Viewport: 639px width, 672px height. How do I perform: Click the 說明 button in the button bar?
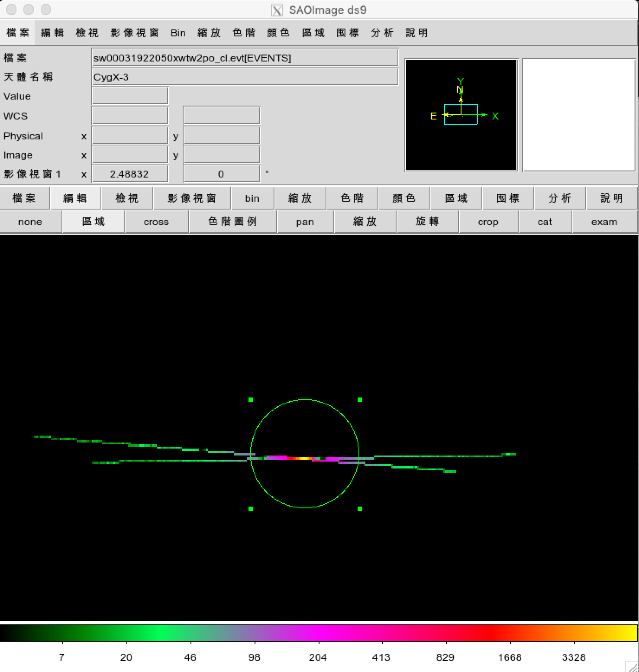(x=612, y=198)
